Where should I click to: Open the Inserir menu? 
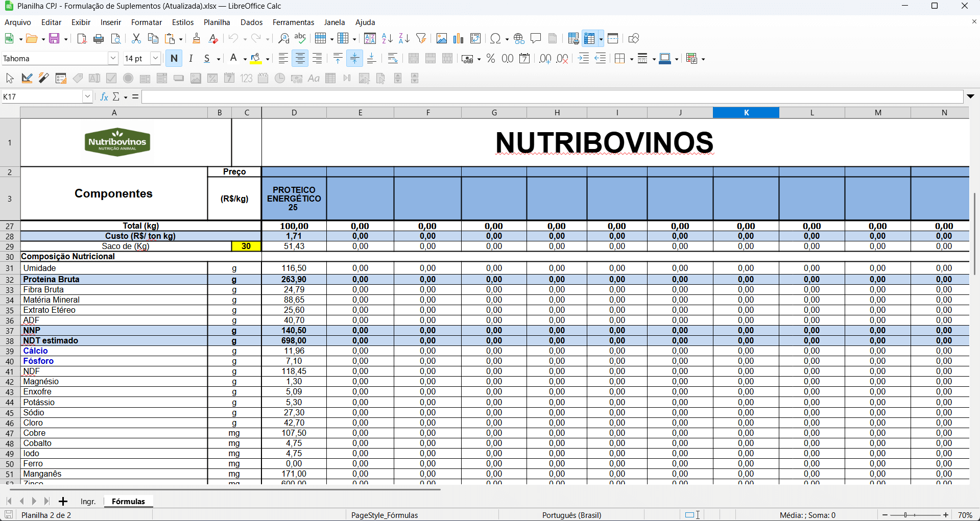click(x=111, y=22)
